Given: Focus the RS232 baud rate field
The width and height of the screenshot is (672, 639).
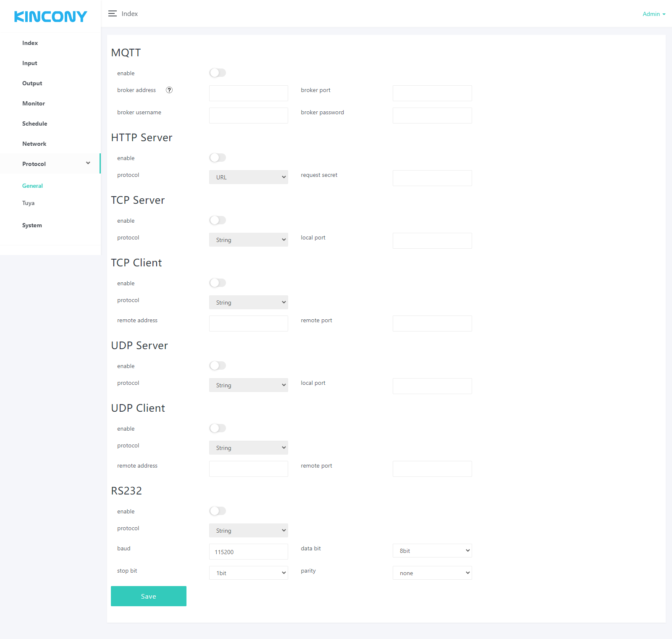Looking at the screenshot, I should pos(248,552).
